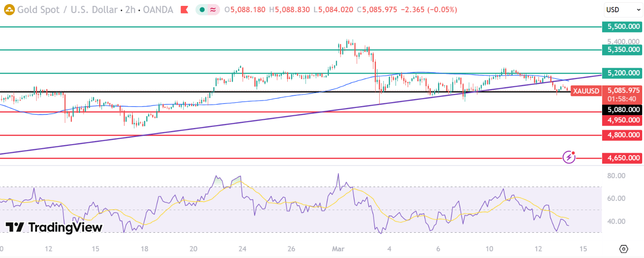Click the TradingView logo

54,227
